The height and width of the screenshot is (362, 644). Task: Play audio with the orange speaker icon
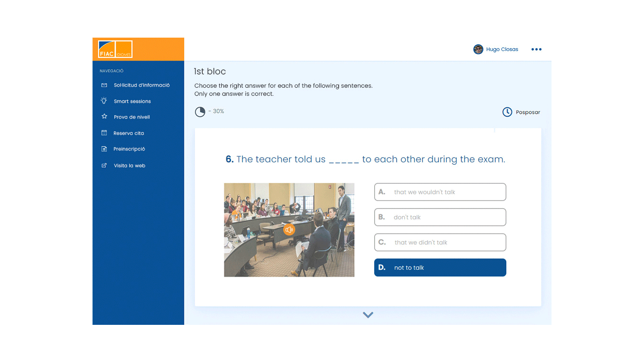tap(289, 230)
